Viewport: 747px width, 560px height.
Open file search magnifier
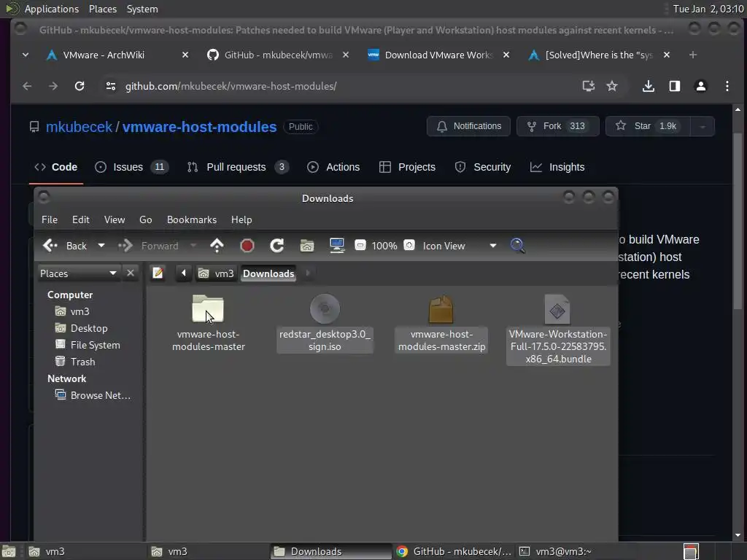pos(517,246)
